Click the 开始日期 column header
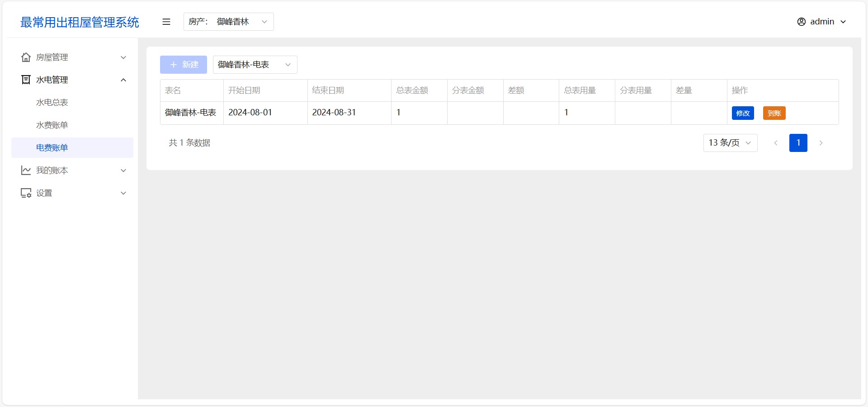 [x=265, y=90]
